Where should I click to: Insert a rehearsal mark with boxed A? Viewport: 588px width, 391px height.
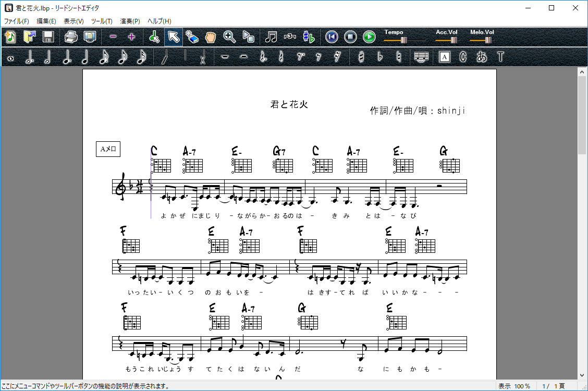(x=444, y=57)
